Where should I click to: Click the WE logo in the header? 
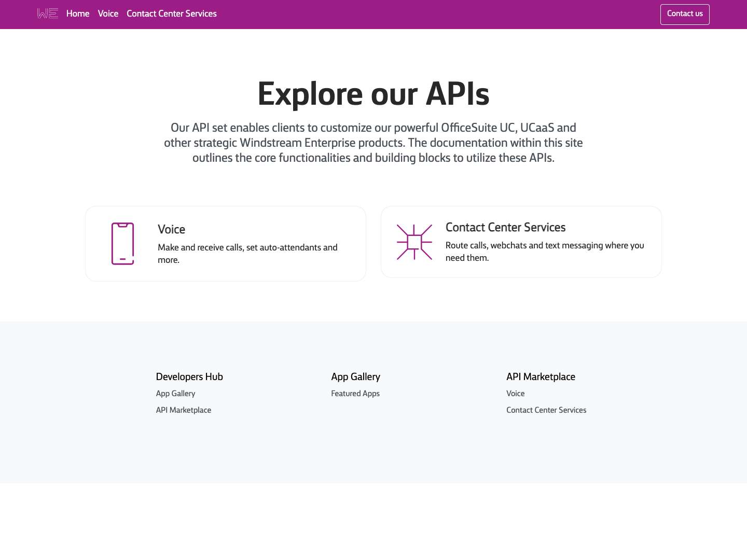[x=47, y=13]
